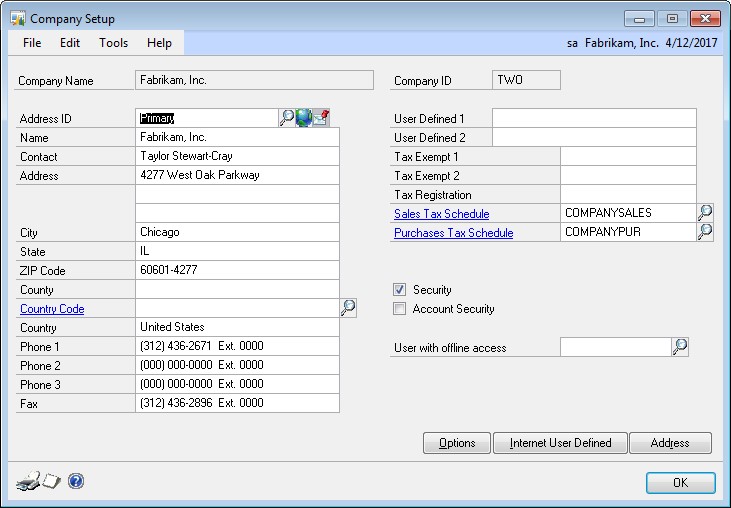
Task: Click the Options button
Action: tap(457, 443)
